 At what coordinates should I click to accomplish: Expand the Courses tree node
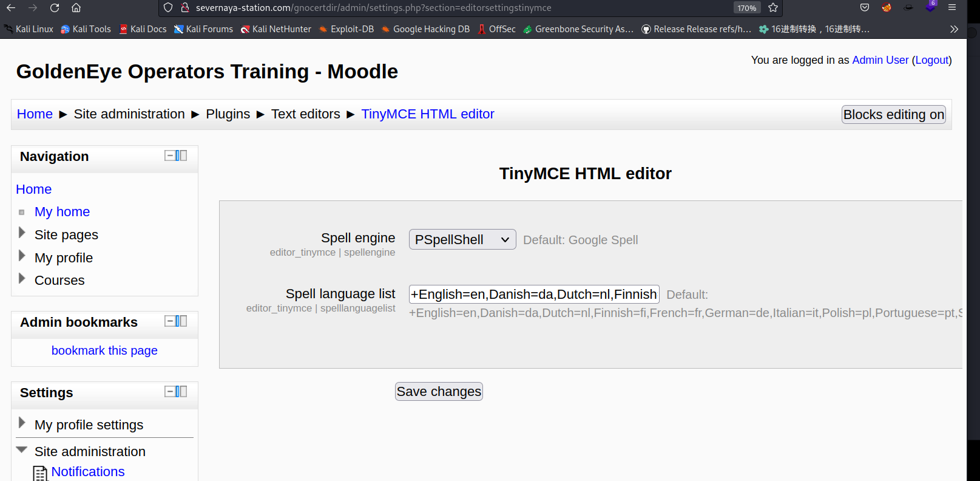[x=22, y=279]
